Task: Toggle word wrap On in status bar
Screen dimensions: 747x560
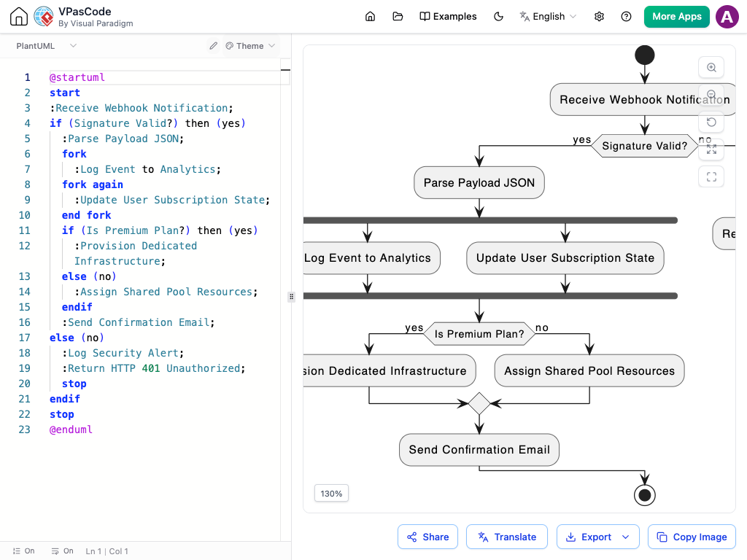Action: coord(63,551)
